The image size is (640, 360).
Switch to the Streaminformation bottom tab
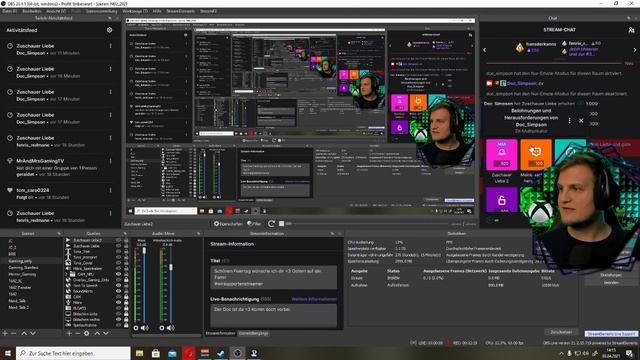pyautogui.click(x=220, y=333)
